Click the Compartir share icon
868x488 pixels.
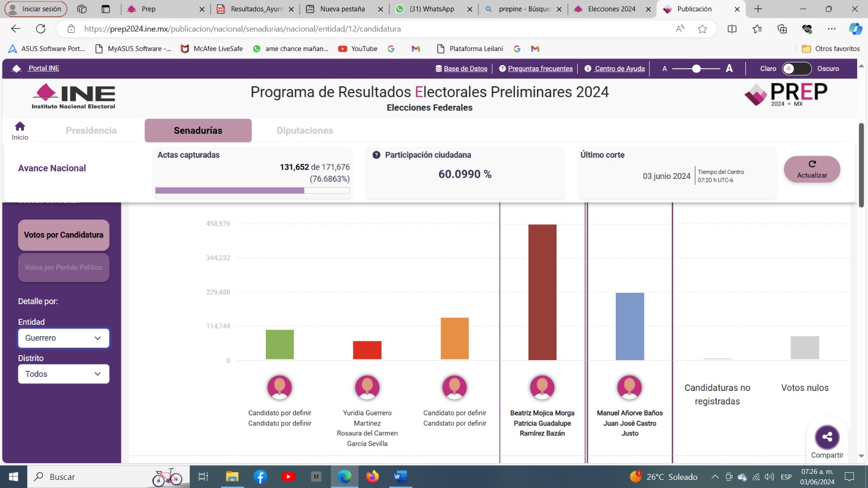coord(827,437)
